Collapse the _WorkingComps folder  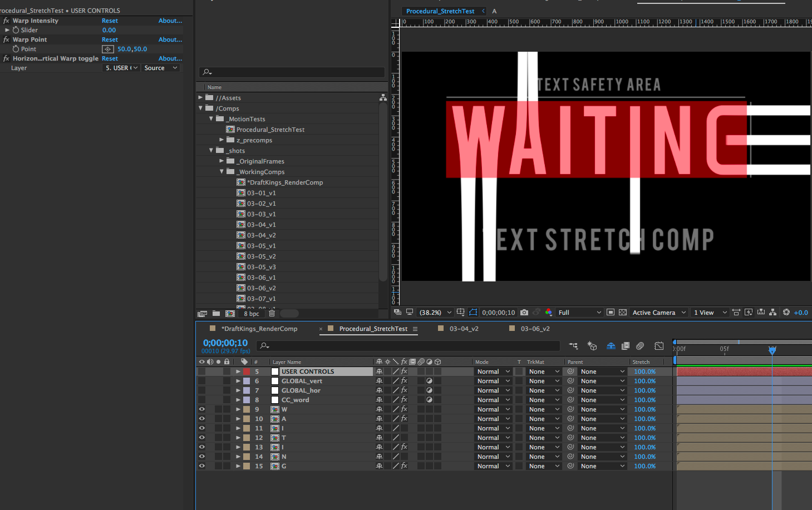click(x=222, y=172)
